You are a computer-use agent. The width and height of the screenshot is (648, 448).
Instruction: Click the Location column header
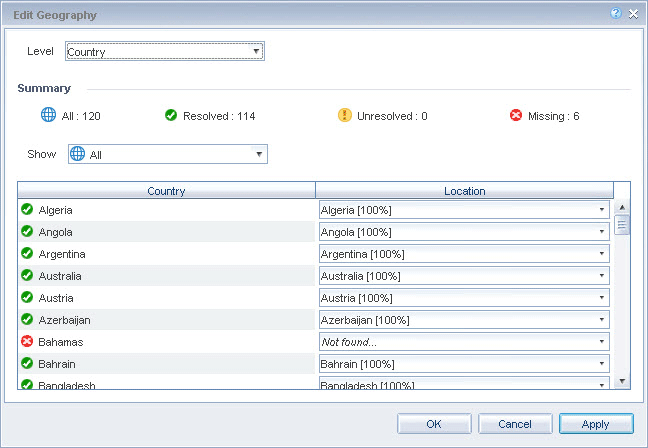(x=464, y=190)
